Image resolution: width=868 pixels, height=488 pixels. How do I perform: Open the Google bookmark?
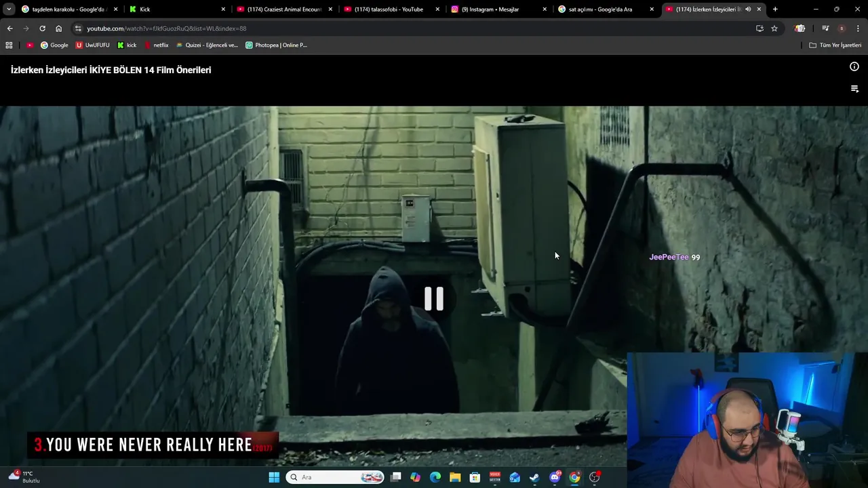[54, 45]
